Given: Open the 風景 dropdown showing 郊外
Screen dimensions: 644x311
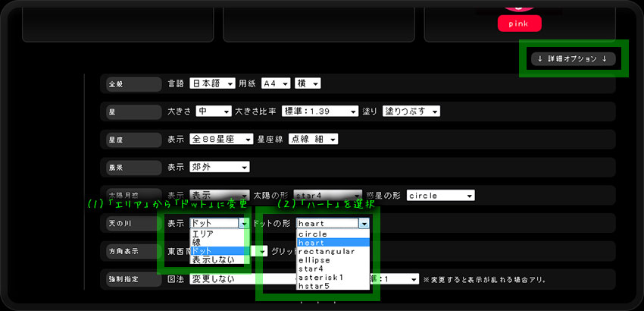Looking at the screenshot, I should point(219,168).
